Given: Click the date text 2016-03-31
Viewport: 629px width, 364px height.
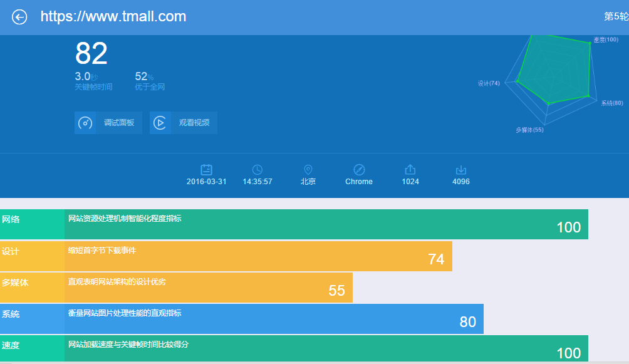Looking at the screenshot, I should [x=206, y=182].
